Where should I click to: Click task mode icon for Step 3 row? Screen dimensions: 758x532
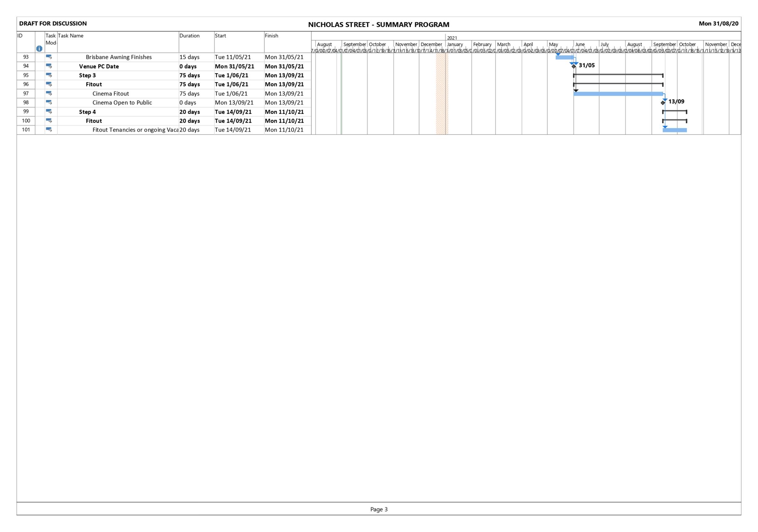[x=49, y=75]
